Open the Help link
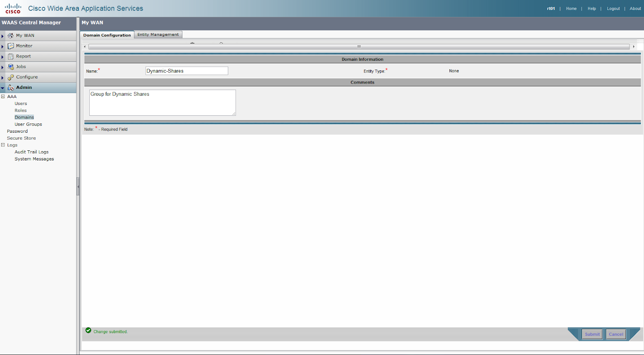 pyautogui.click(x=592, y=8)
